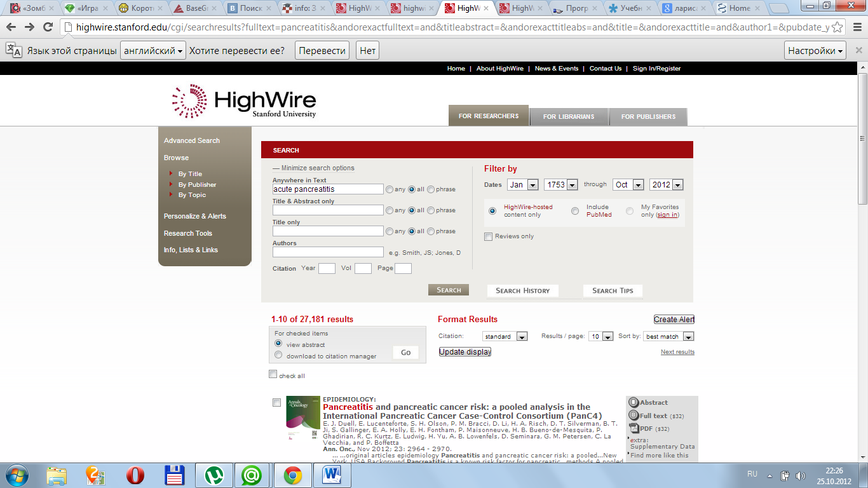This screenshot has height=488, width=868.
Task: Open Opera browser in taskbar
Action: coord(135,475)
